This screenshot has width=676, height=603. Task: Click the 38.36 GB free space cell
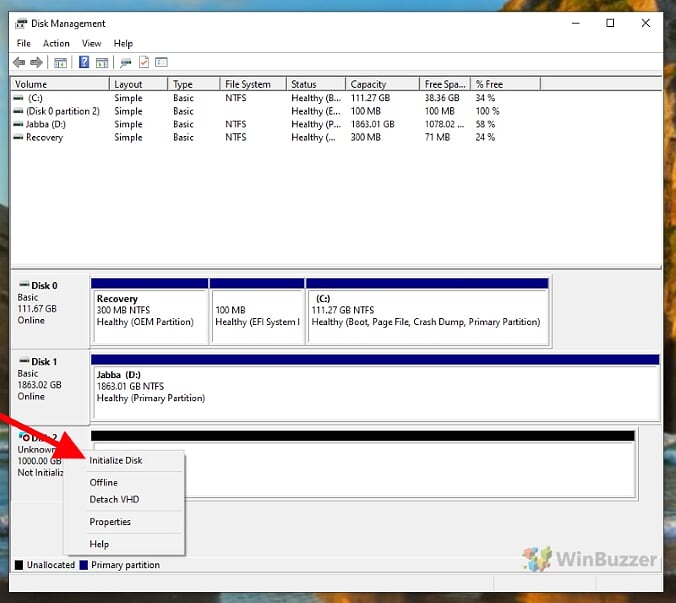(442, 98)
